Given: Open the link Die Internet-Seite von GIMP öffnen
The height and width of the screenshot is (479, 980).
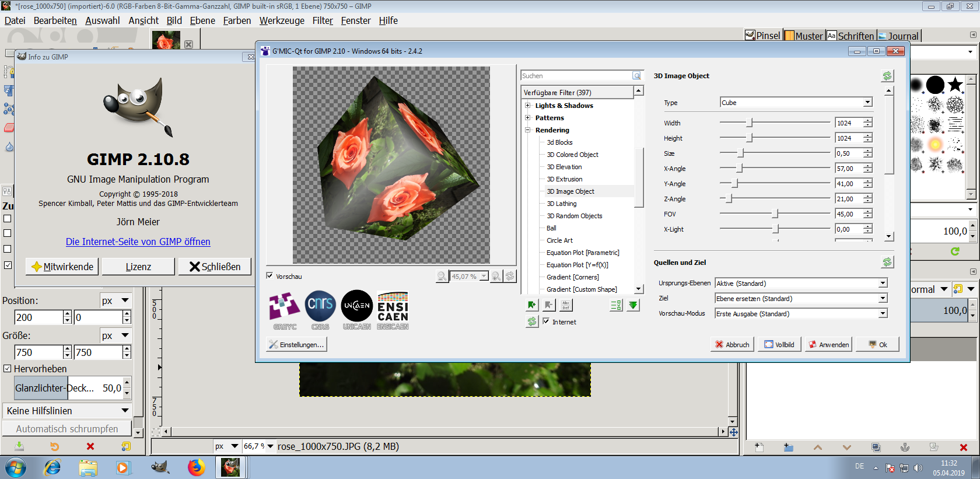Looking at the screenshot, I should [138, 242].
